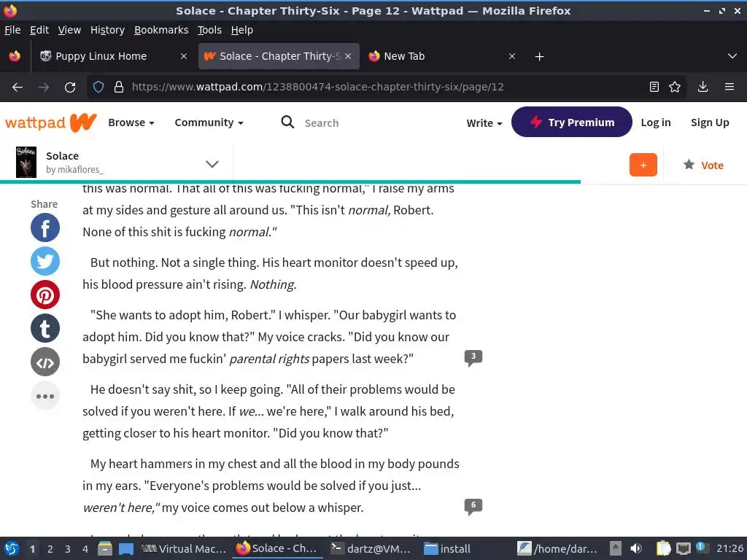Switch to Puppy Linux Home tab

pyautogui.click(x=112, y=56)
